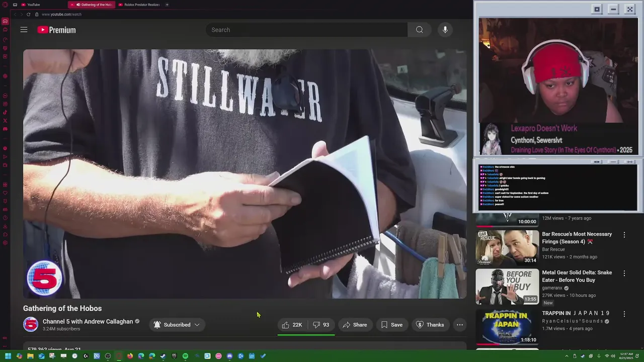Click the gameranx channel name

552,288
